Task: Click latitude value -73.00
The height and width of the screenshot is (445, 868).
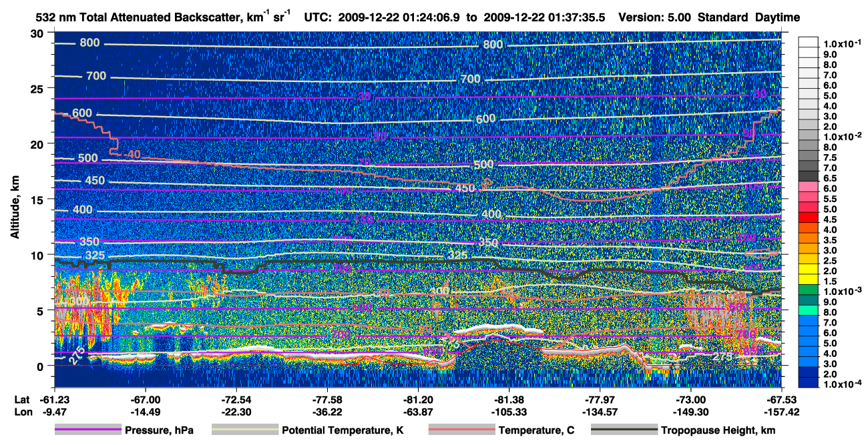Action: click(691, 399)
